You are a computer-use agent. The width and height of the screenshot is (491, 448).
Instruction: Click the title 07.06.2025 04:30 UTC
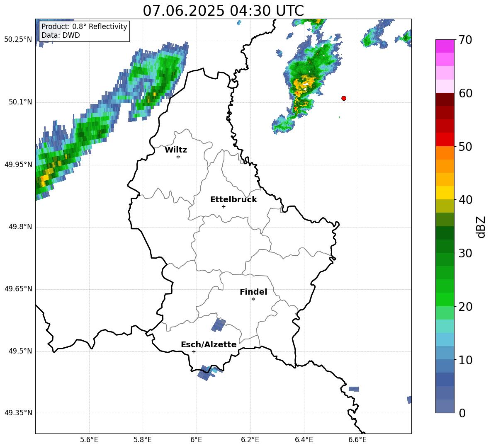click(x=223, y=11)
